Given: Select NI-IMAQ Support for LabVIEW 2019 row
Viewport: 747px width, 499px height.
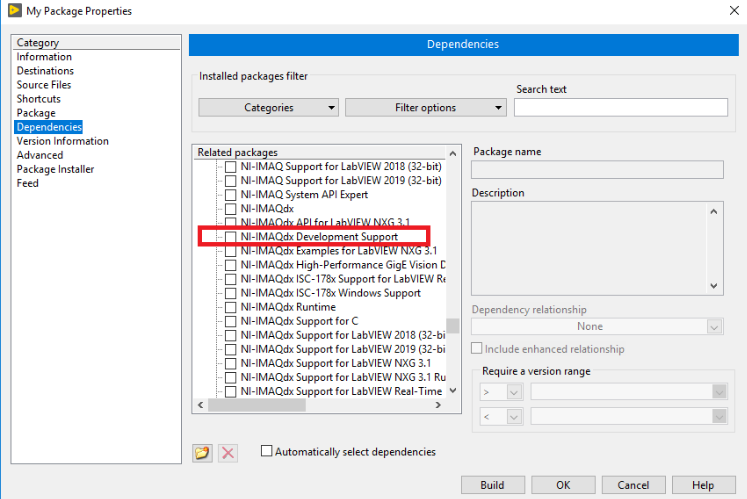Looking at the screenshot, I should point(341,181).
